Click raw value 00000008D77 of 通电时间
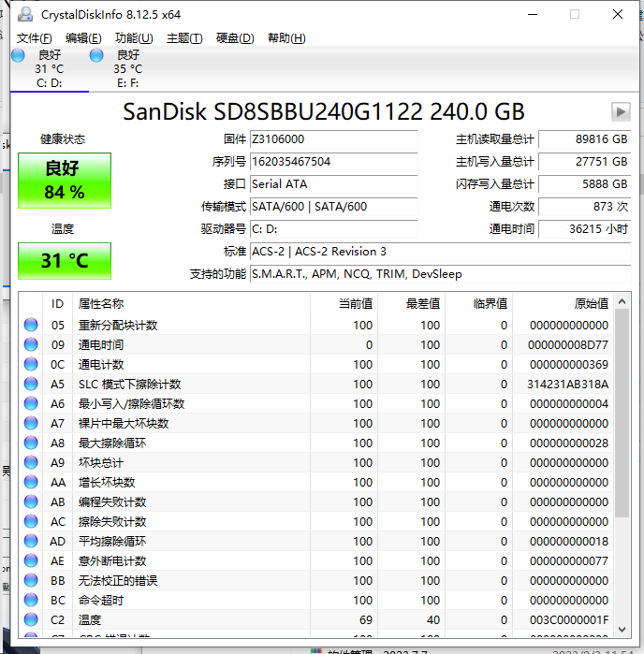The width and height of the screenshot is (644, 654). click(568, 345)
